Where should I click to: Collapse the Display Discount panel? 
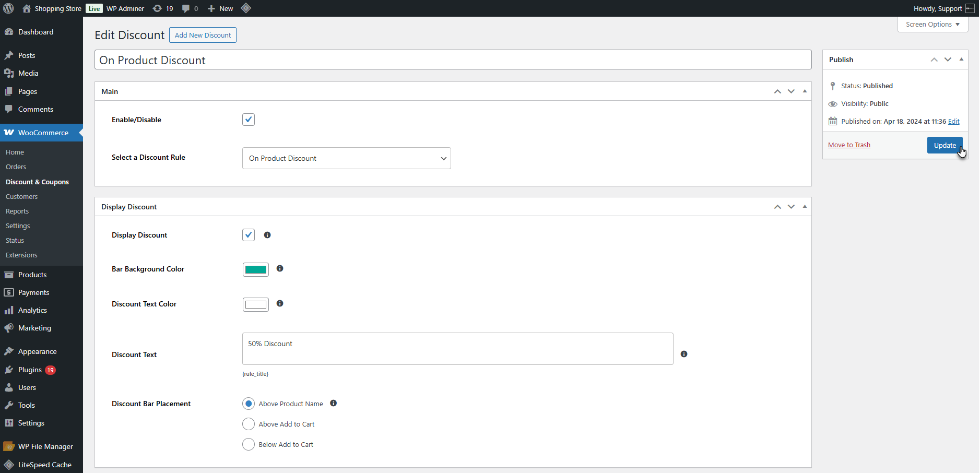point(805,207)
